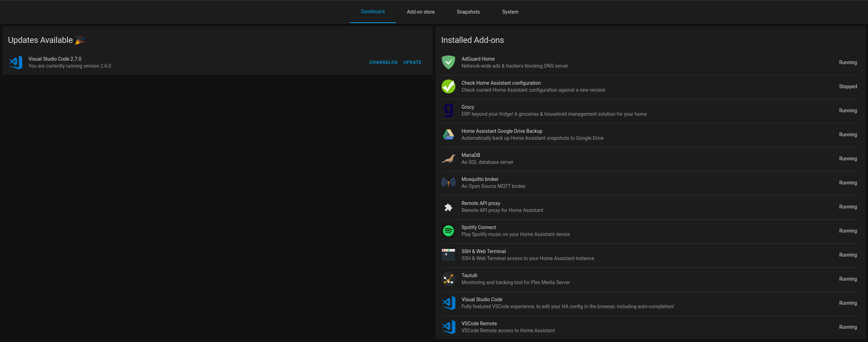Image resolution: width=868 pixels, height=342 pixels.
Task: Click 'An Open Source MQTT broker' description
Action: click(493, 186)
